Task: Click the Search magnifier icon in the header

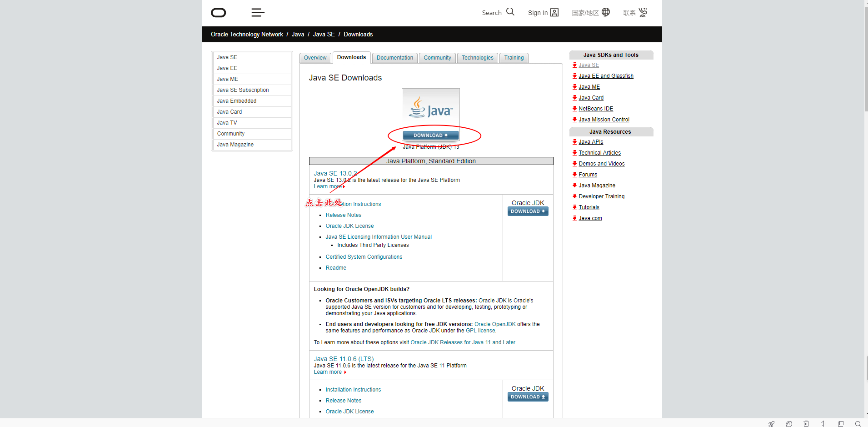Action: click(510, 12)
